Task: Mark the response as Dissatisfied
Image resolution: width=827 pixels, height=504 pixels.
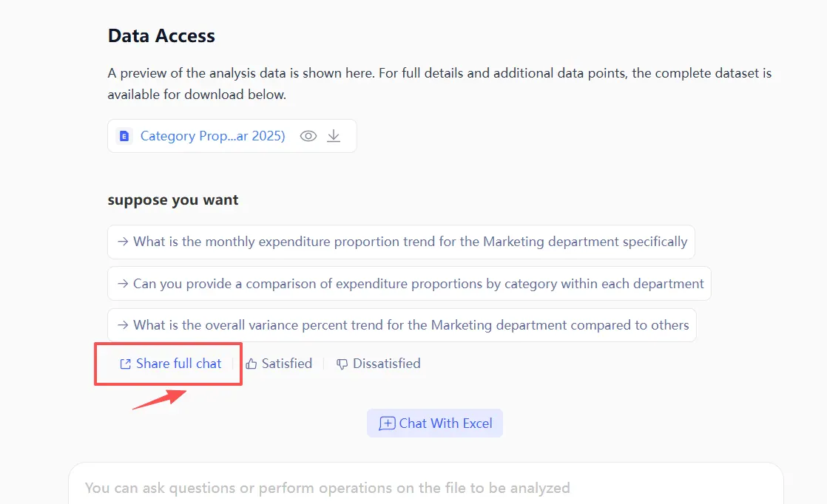Action: pos(386,364)
